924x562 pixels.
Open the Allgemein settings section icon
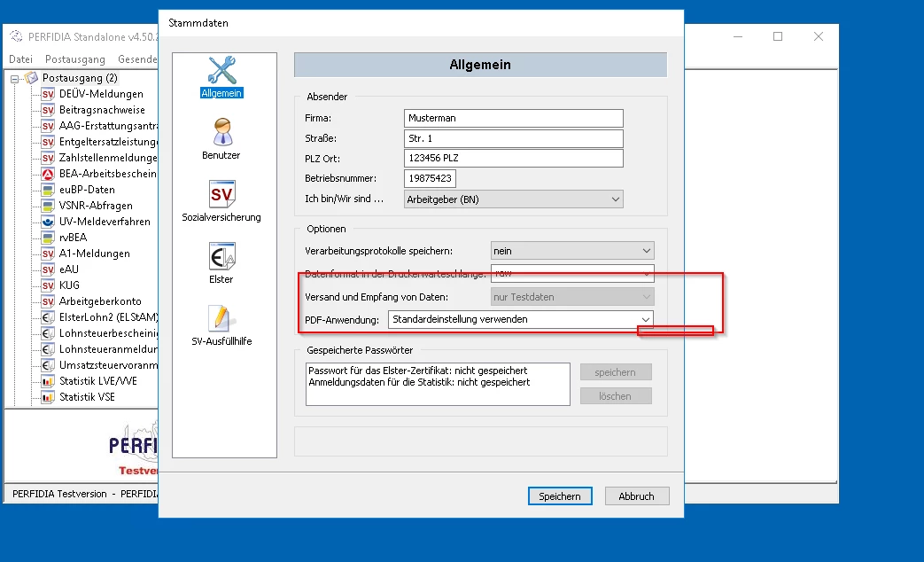(221, 70)
